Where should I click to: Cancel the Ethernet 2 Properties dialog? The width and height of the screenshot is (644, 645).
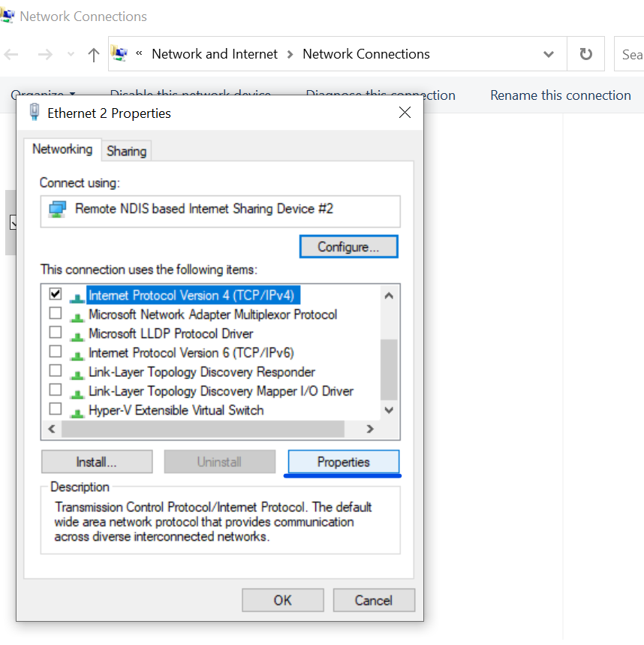pos(374,600)
